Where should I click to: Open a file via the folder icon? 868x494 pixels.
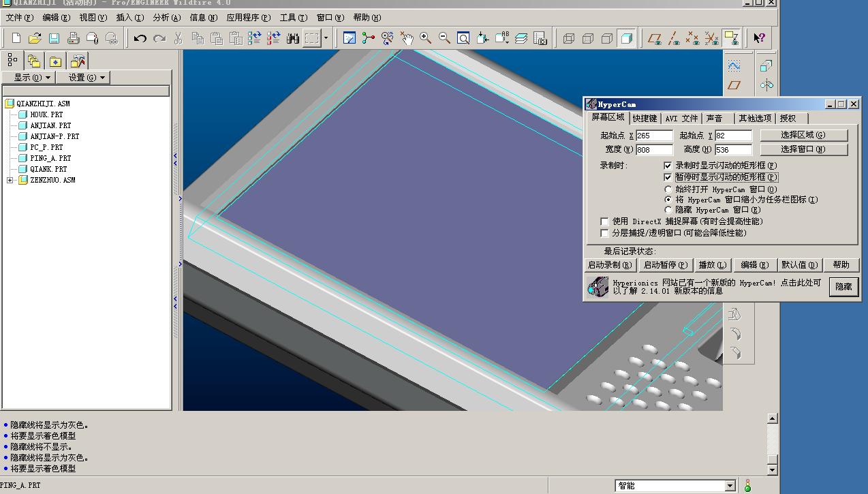coord(35,38)
